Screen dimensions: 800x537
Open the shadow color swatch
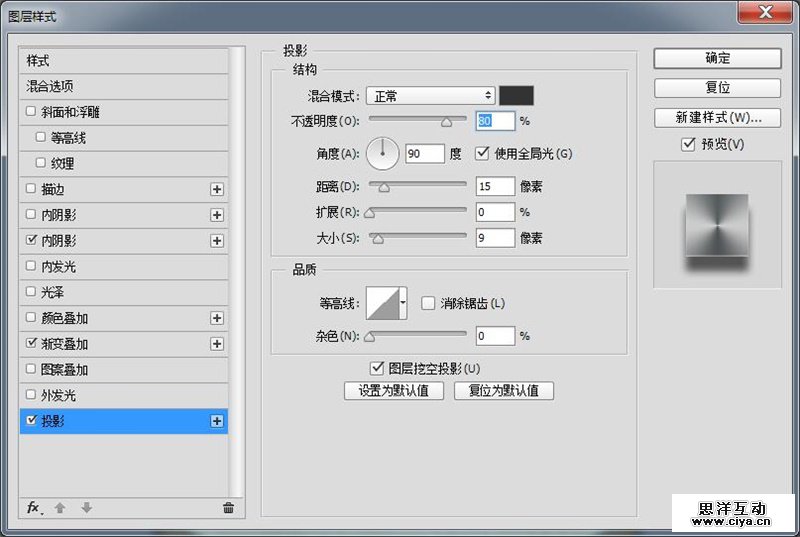point(516,95)
